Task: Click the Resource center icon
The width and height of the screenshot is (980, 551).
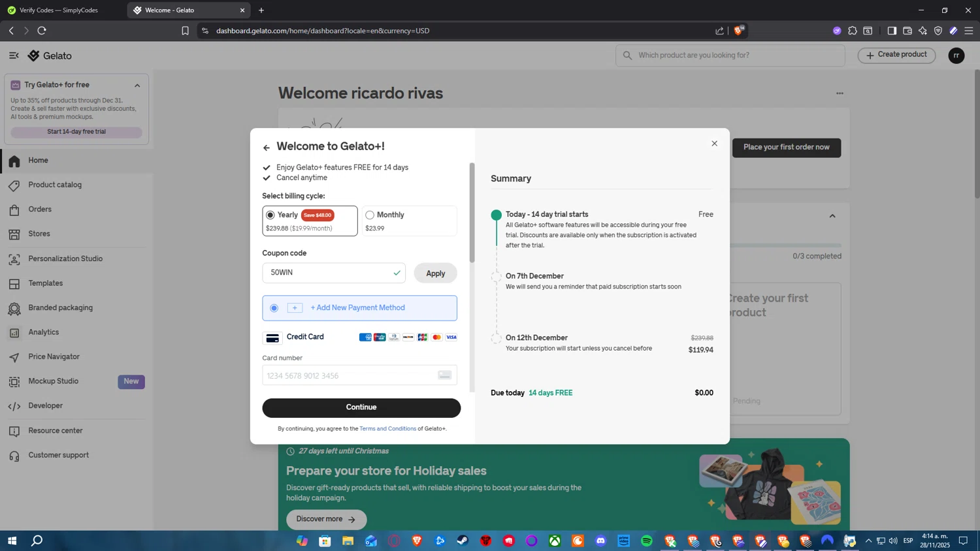Action: (14, 431)
